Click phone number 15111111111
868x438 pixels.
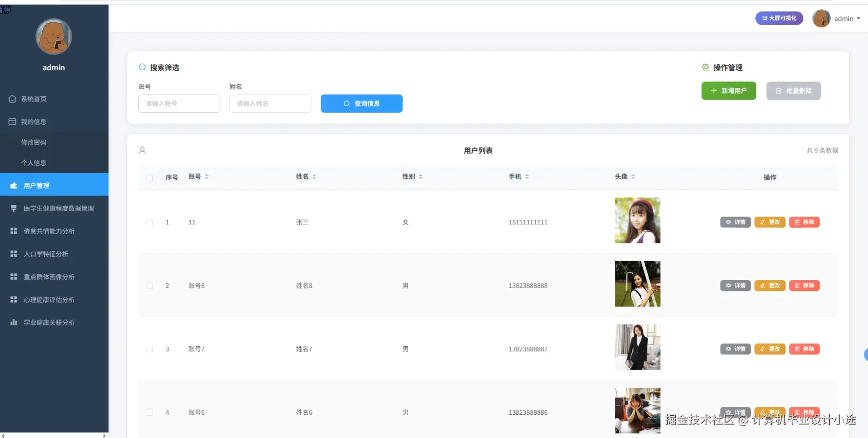pos(528,222)
